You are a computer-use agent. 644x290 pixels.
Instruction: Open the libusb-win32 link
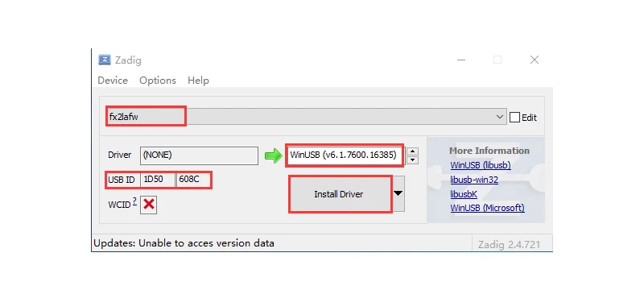pos(474,180)
